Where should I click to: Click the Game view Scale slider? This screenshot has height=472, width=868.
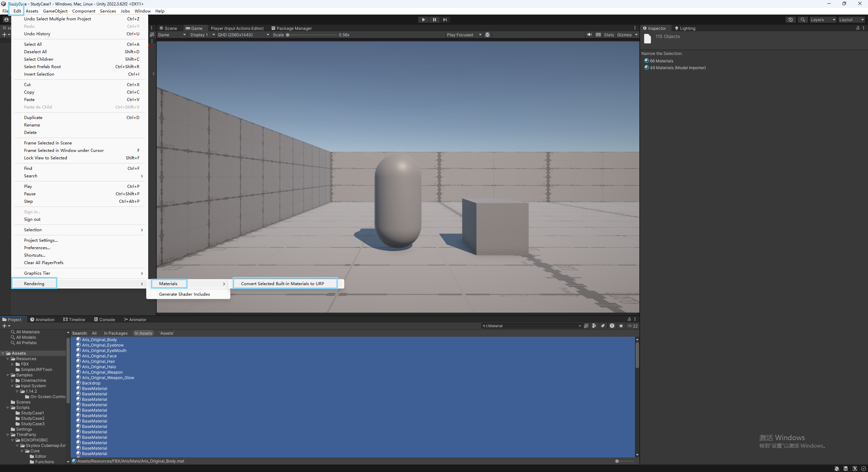coord(312,35)
